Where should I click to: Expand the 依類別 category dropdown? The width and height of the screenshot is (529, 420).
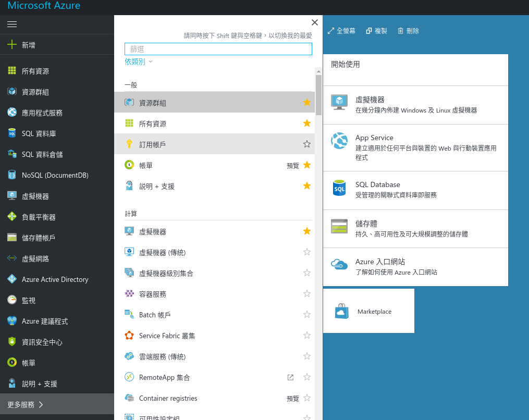138,61
